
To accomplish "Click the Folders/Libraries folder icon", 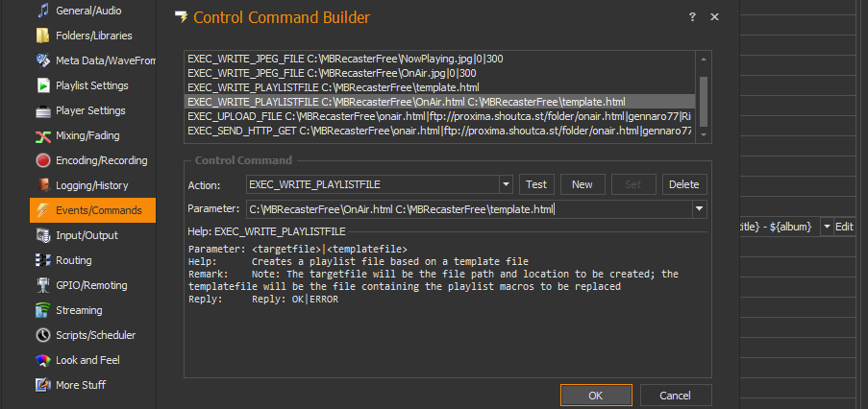I will [x=42, y=36].
